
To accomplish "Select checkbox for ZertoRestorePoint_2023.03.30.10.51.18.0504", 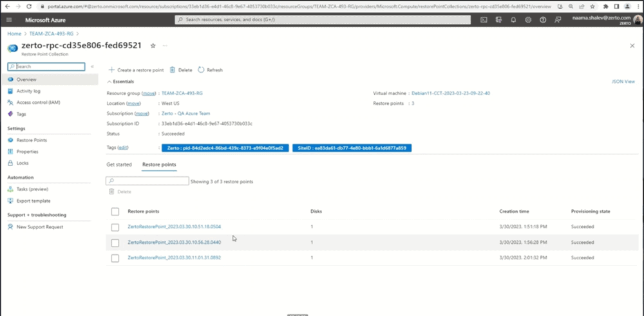I will point(115,227).
